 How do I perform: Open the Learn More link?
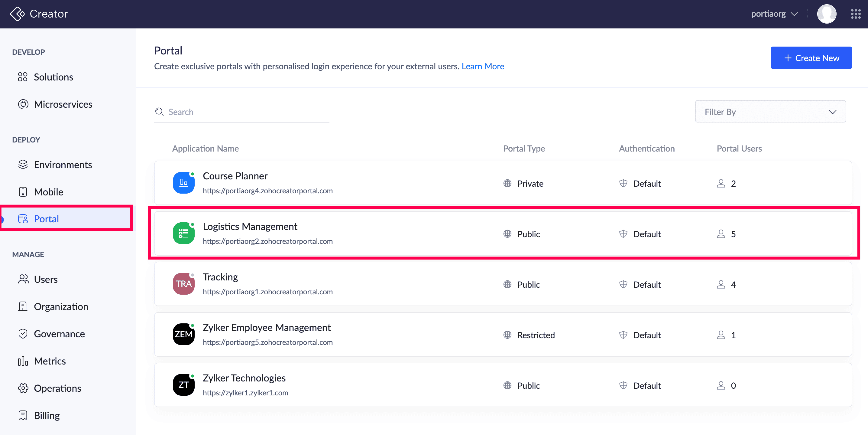point(483,67)
